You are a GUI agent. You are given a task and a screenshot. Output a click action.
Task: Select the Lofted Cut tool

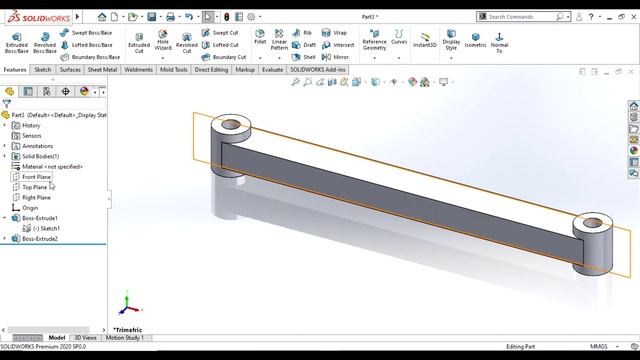(x=220, y=45)
